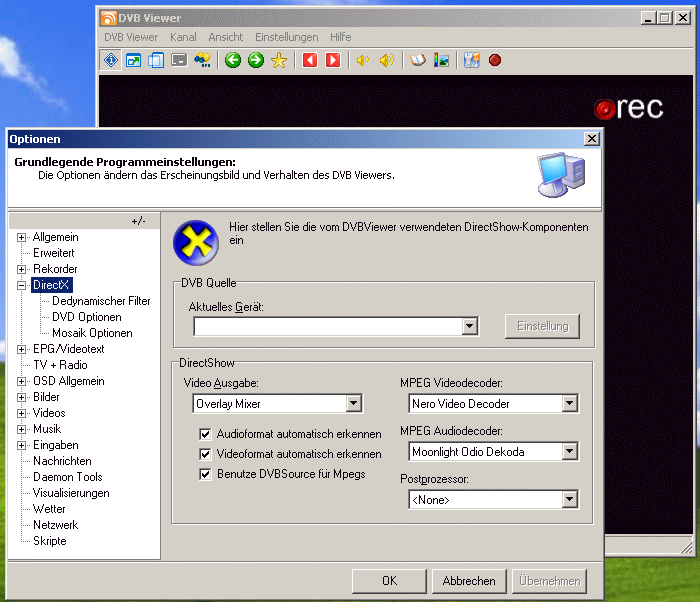Open the Kanal menu

coord(183,37)
